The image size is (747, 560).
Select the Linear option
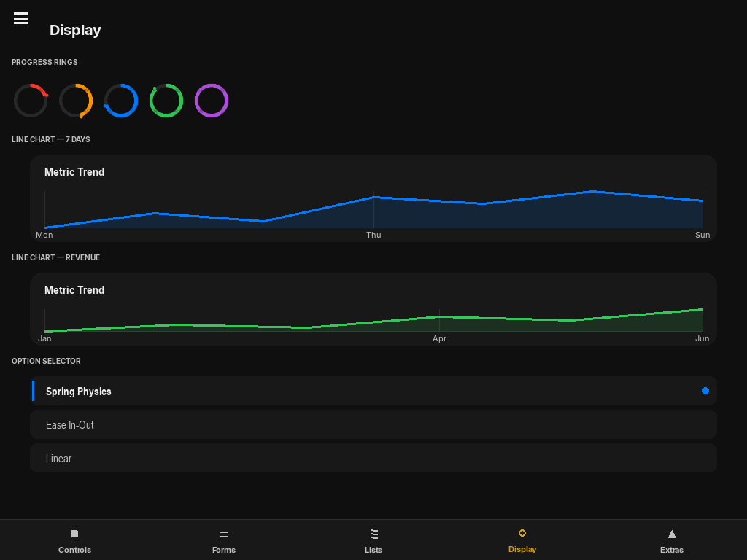point(373,458)
